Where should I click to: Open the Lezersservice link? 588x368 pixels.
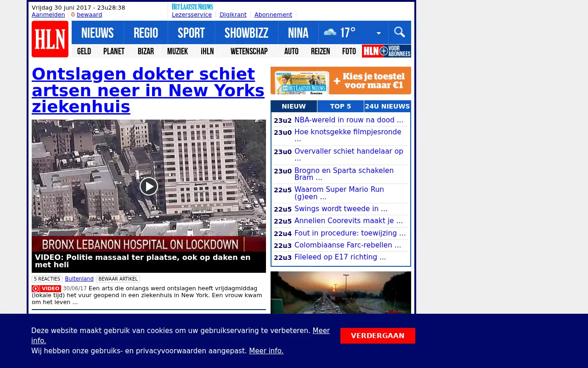pos(192,15)
